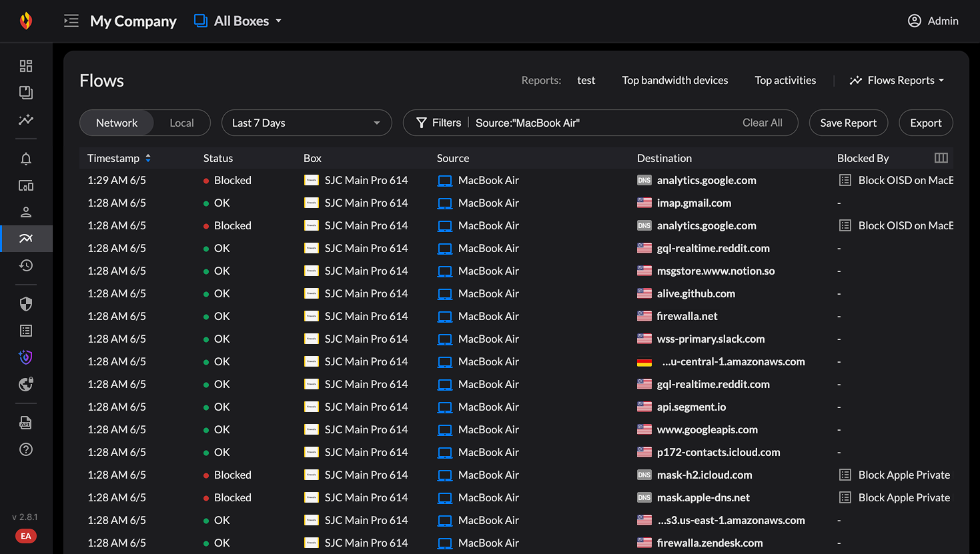Image resolution: width=980 pixels, height=554 pixels.
Task: Click destination www.googleapis.com
Action: 707,429
